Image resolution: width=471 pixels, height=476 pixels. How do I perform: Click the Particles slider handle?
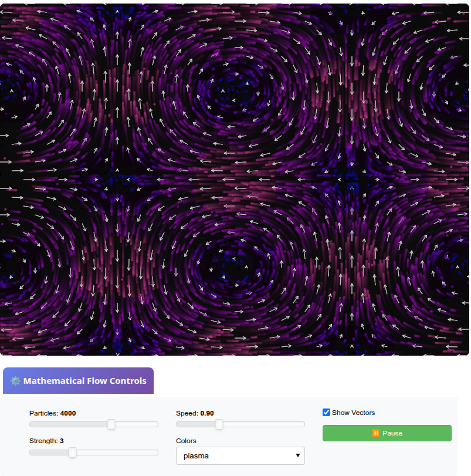111,424
